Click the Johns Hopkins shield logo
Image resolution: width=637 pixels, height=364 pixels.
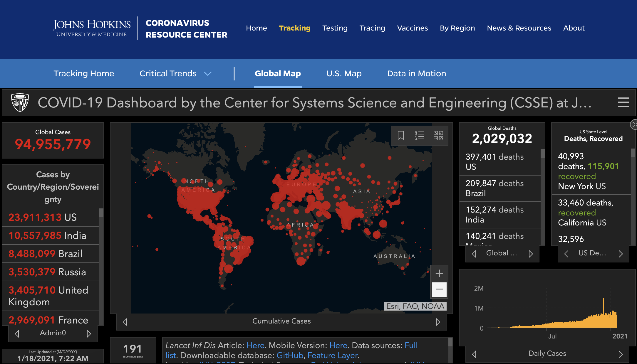click(x=20, y=102)
